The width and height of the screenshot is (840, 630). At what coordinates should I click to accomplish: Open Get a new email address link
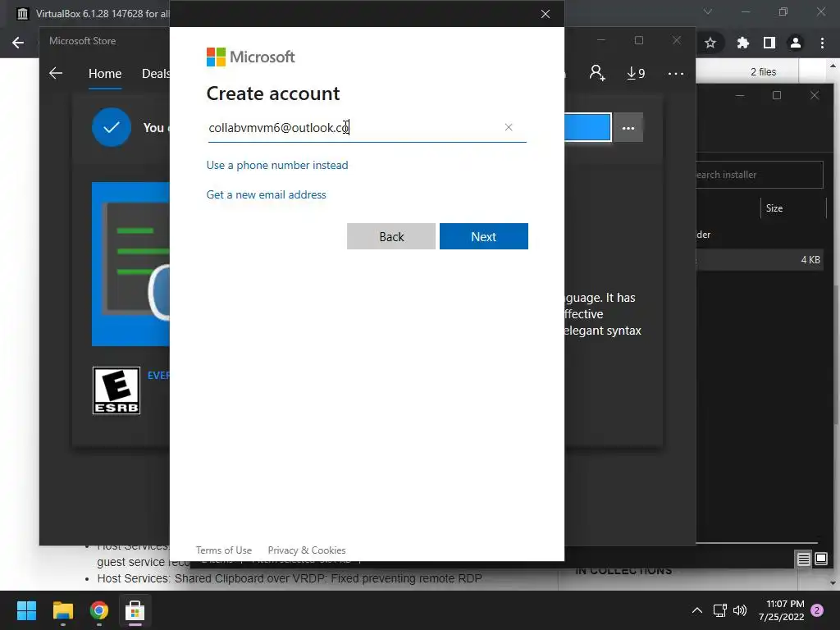coord(267,194)
